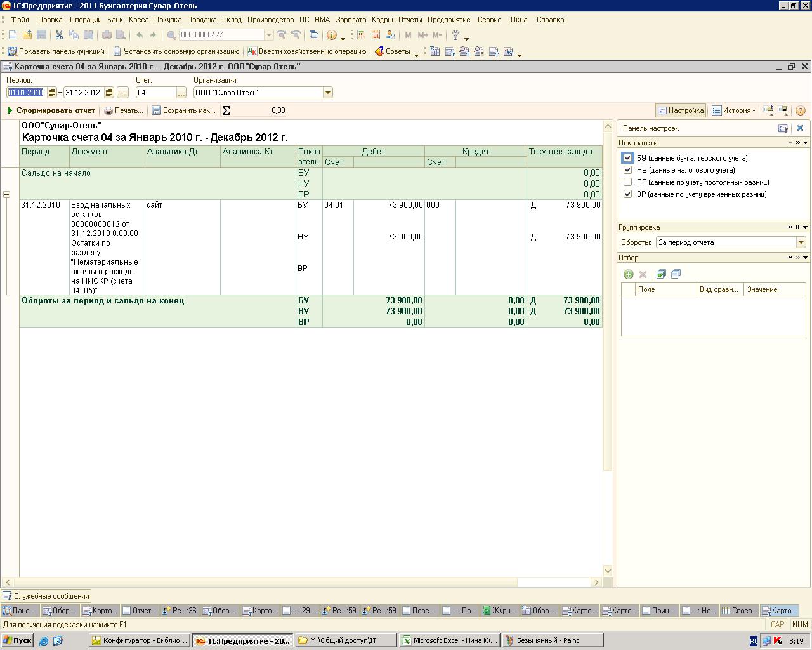812x650 pixels.
Task: Click Сформировать отчет button
Action: point(51,110)
